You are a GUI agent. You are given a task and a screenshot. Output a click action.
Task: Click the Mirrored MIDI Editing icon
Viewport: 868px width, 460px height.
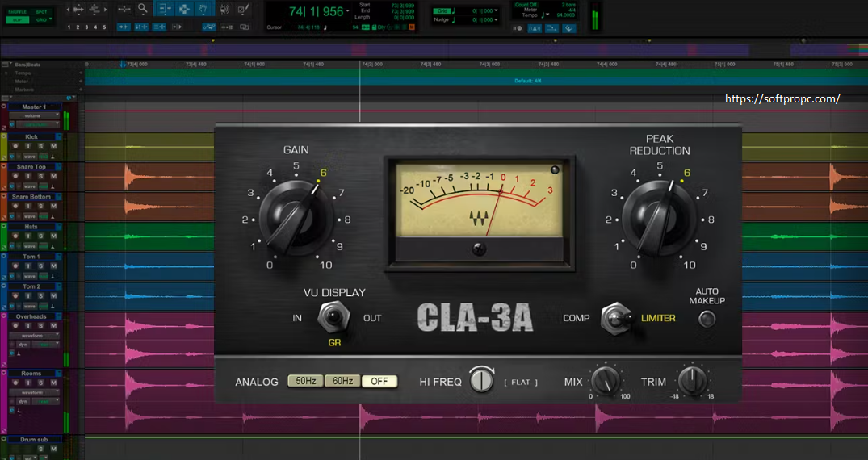(x=226, y=27)
